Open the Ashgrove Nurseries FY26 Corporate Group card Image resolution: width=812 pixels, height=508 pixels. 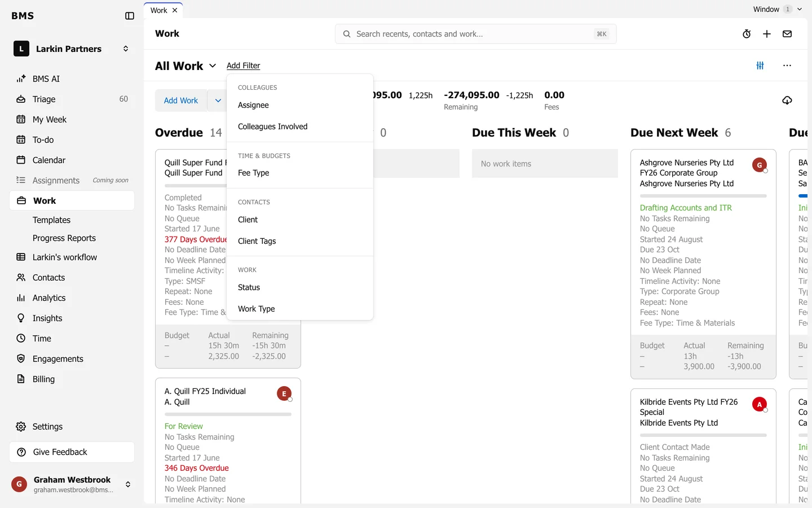click(x=703, y=264)
